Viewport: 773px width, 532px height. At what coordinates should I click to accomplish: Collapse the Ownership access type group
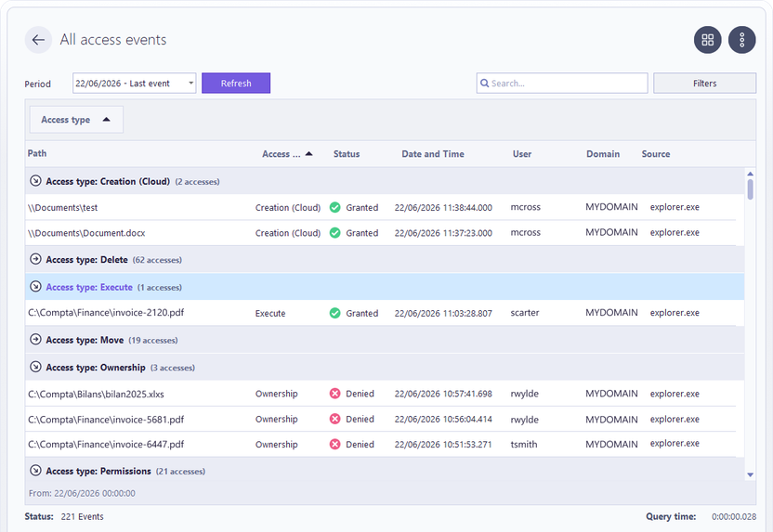coord(35,367)
